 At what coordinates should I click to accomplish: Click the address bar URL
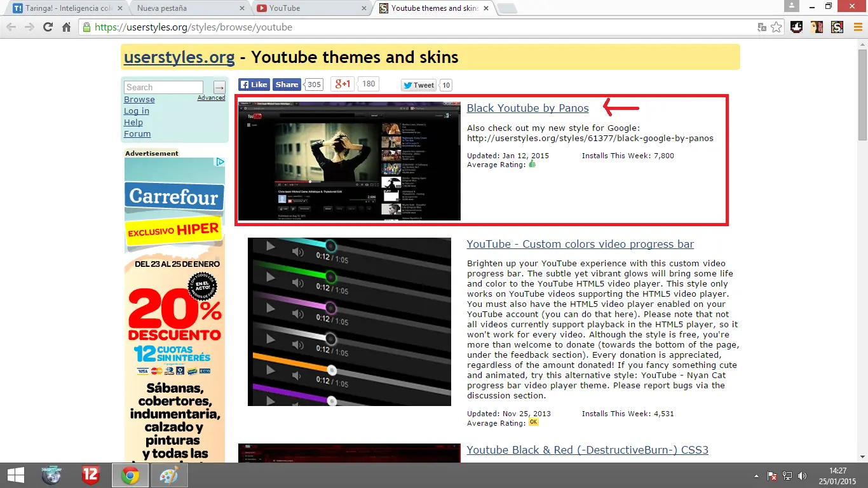[193, 27]
